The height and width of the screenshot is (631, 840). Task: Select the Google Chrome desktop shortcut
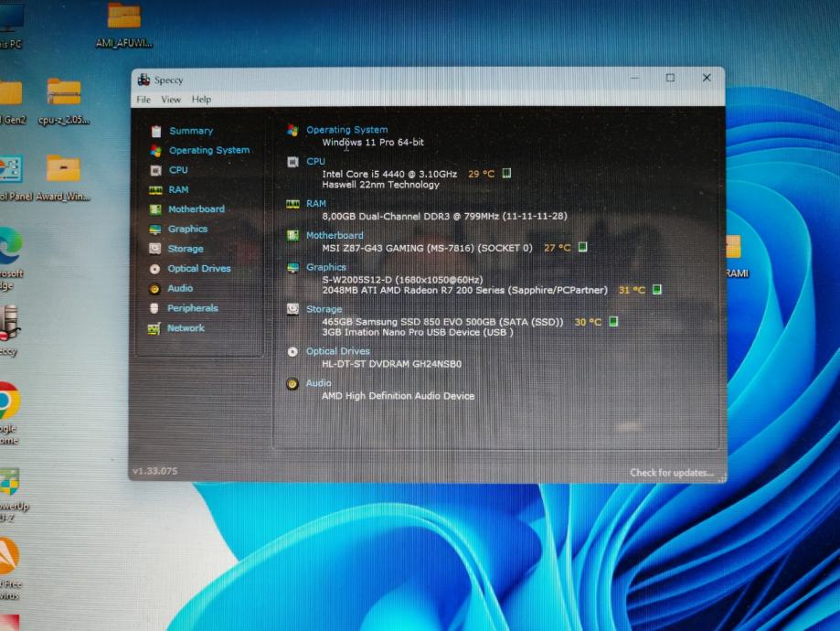[9, 413]
